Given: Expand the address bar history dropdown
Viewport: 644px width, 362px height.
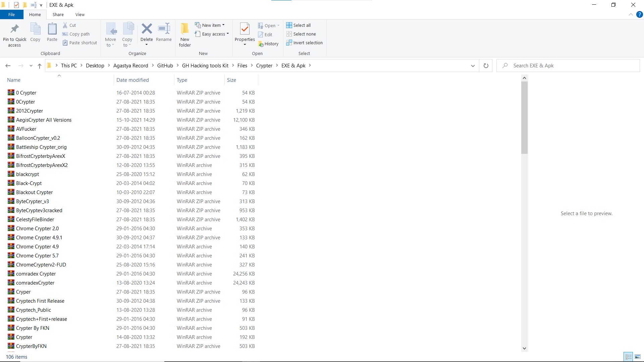Looking at the screenshot, I should pos(473,66).
